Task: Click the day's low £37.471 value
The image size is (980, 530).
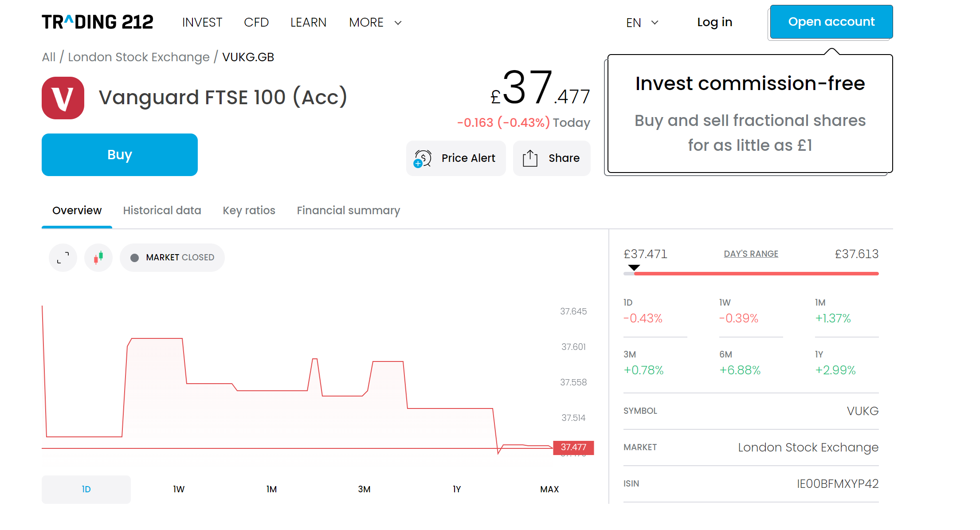Action: [x=645, y=254]
